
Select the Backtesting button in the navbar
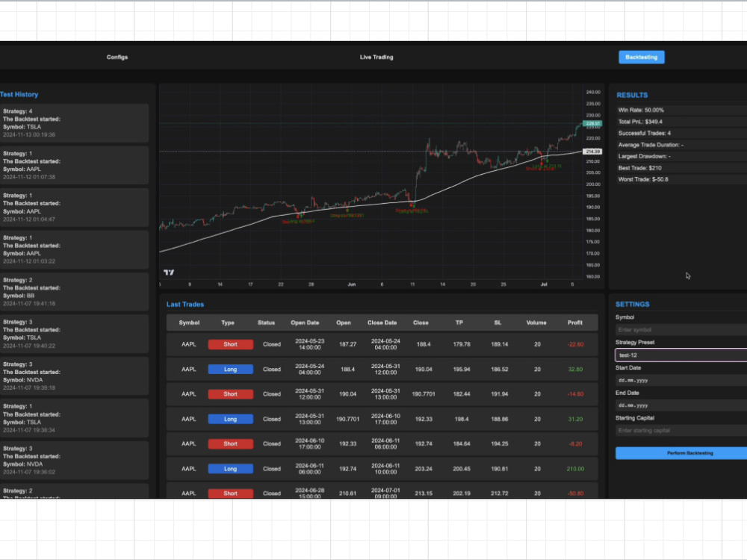[x=641, y=57]
